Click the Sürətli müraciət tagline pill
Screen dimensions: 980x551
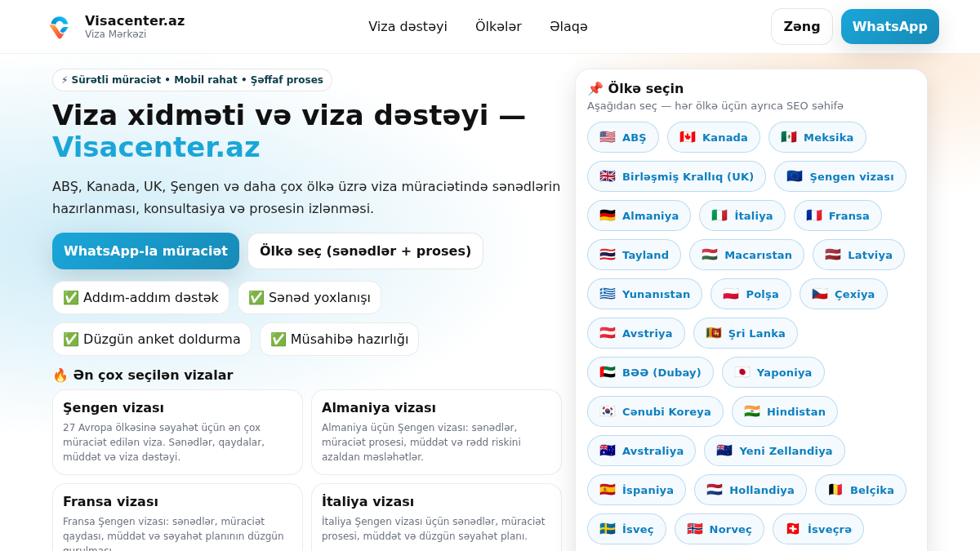[x=192, y=80]
